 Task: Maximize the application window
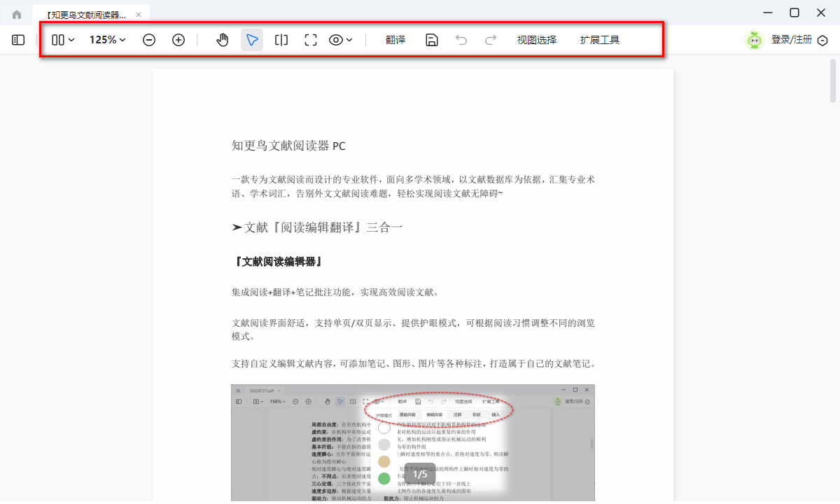point(794,13)
